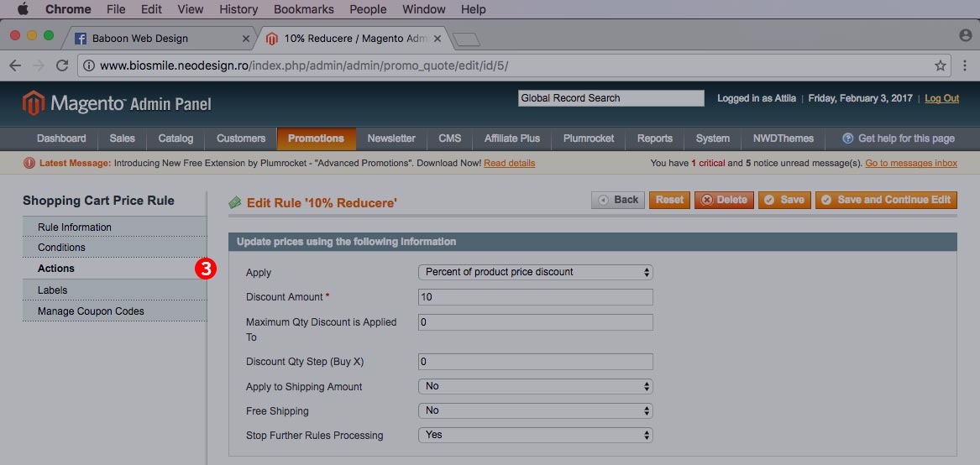The width and height of the screenshot is (980, 465).
Task: Close the Baboon Web Design tab
Action: [246, 39]
